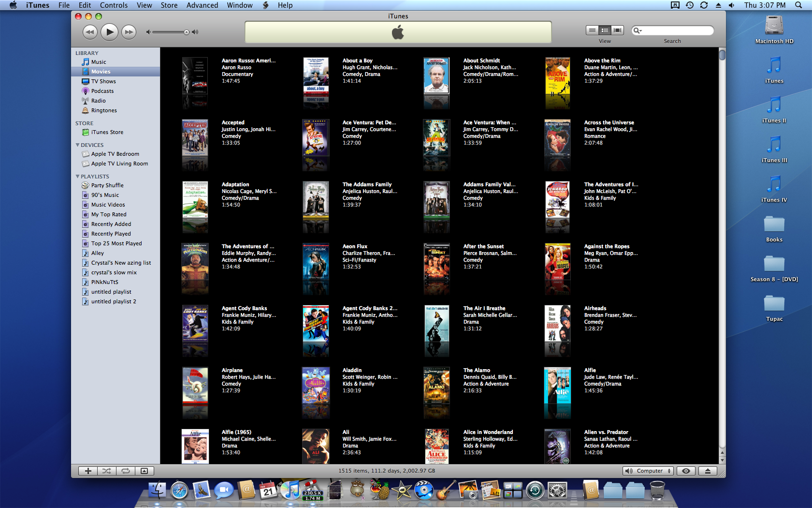This screenshot has height=508, width=812.
Task: Show or hide the artwork viewer
Action: click(144, 471)
